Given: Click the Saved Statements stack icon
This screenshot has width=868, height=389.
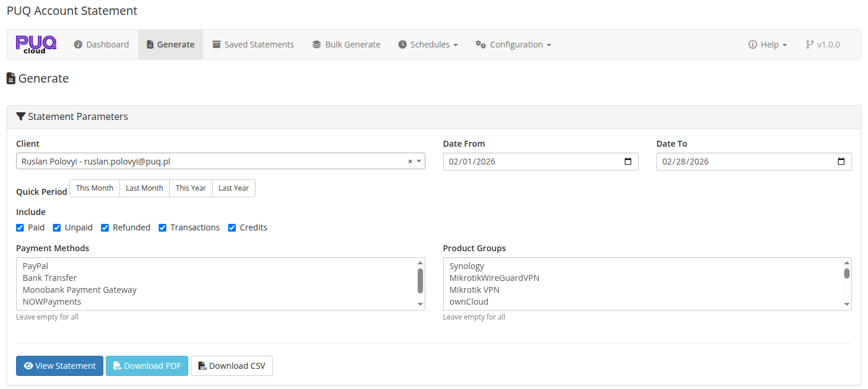Looking at the screenshot, I should click(x=217, y=44).
